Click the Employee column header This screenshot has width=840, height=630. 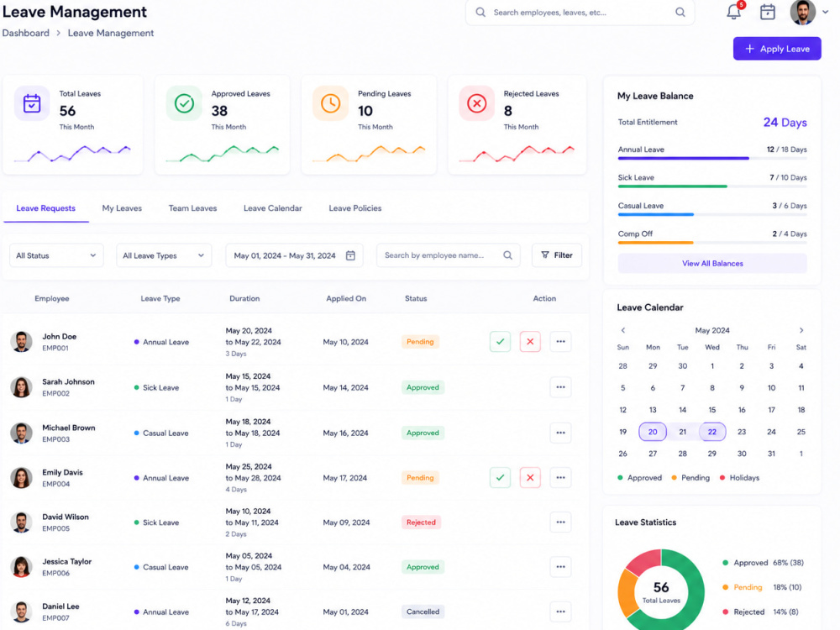(52, 299)
